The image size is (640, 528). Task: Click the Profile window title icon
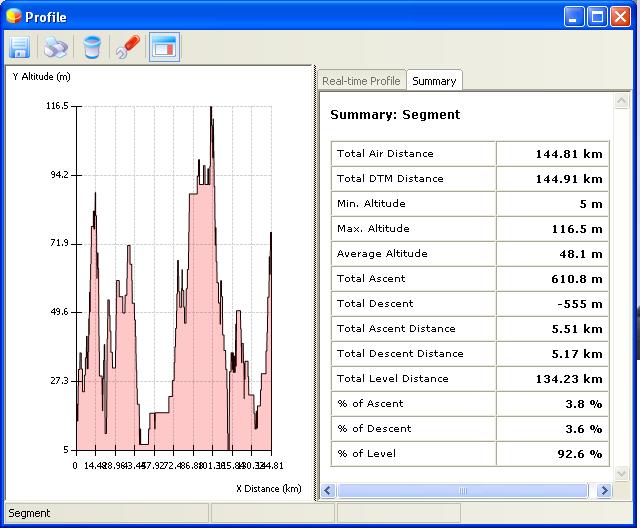(x=13, y=16)
